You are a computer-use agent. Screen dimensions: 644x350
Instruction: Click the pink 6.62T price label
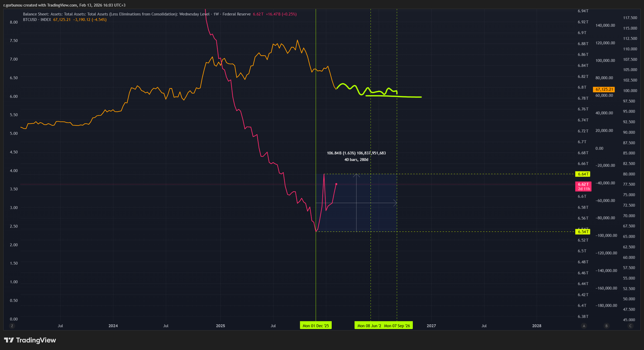(x=583, y=186)
